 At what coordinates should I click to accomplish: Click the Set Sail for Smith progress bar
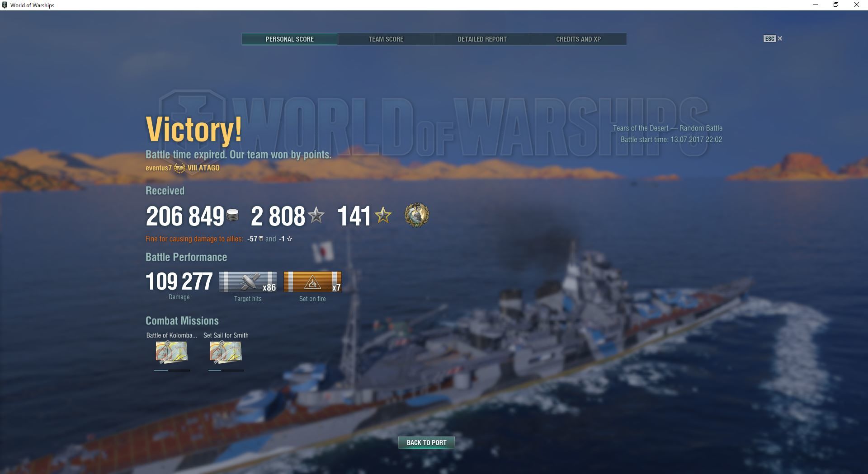pyautogui.click(x=226, y=371)
